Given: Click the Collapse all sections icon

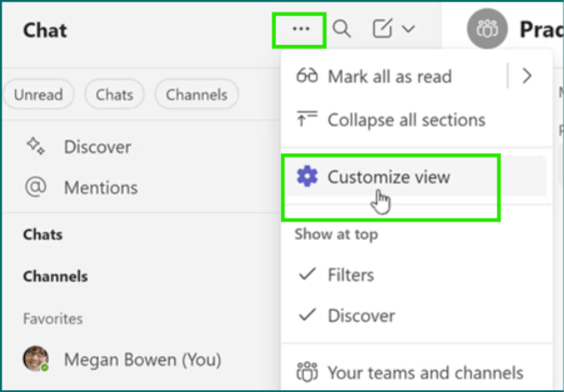Looking at the screenshot, I should (307, 120).
